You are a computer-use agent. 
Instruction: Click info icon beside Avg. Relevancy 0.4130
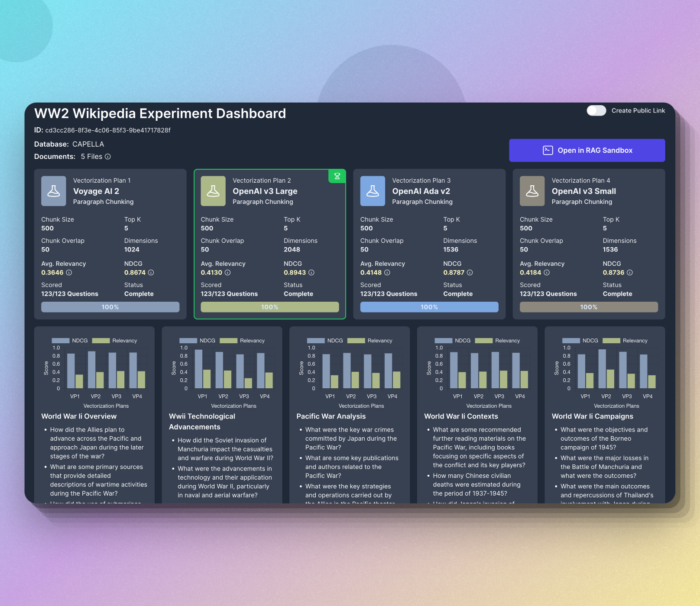[227, 273]
